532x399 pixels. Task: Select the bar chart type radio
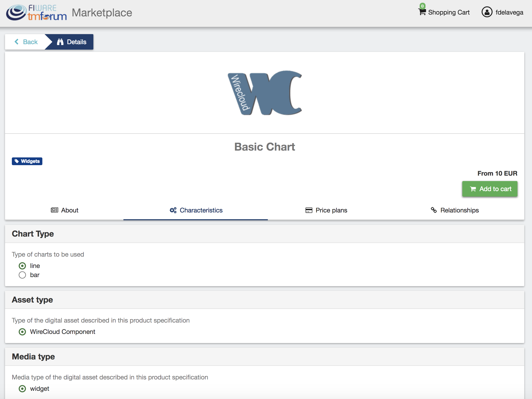pos(22,275)
